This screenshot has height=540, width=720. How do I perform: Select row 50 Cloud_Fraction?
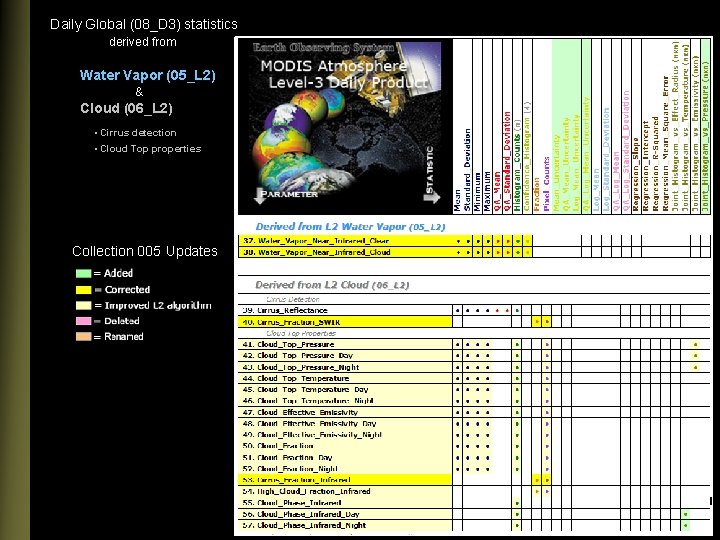(474, 446)
